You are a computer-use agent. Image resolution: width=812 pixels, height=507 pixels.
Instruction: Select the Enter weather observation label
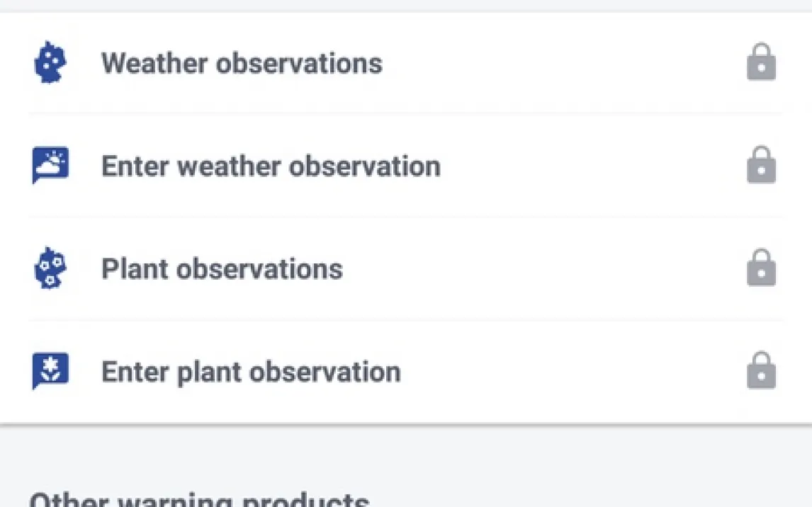(271, 166)
